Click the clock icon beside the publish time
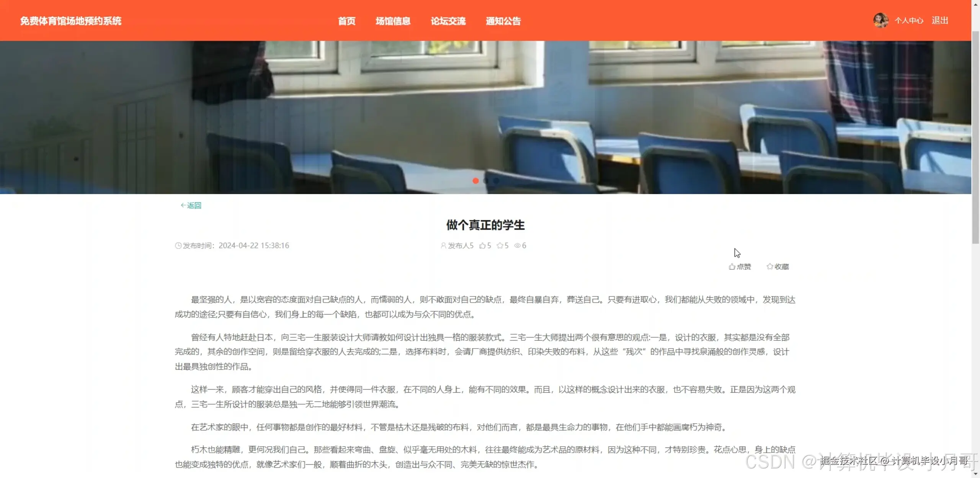The height and width of the screenshot is (478, 980). click(178, 246)
